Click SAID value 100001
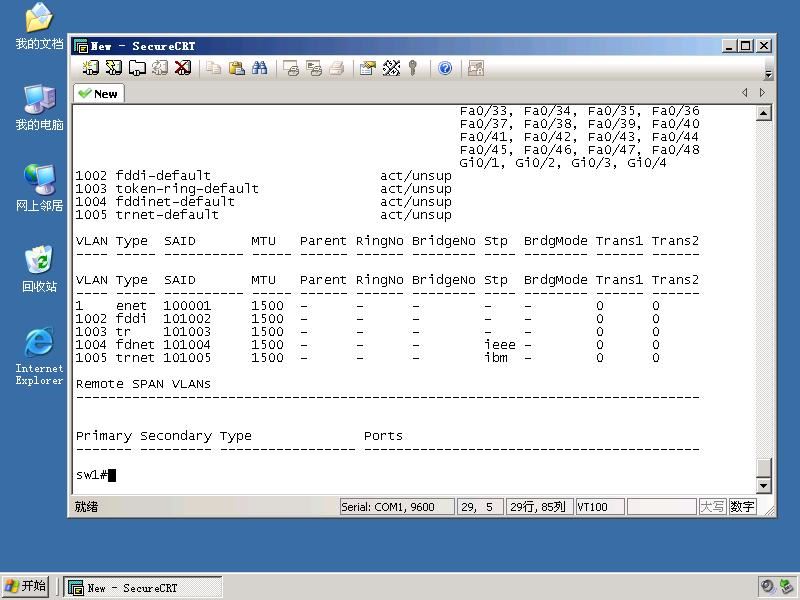 pos(187,306)
